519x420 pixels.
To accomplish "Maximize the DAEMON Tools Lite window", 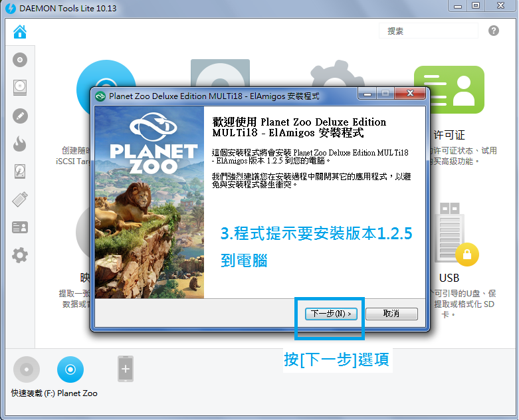I will pyautogui.click(x=476, y=5).
